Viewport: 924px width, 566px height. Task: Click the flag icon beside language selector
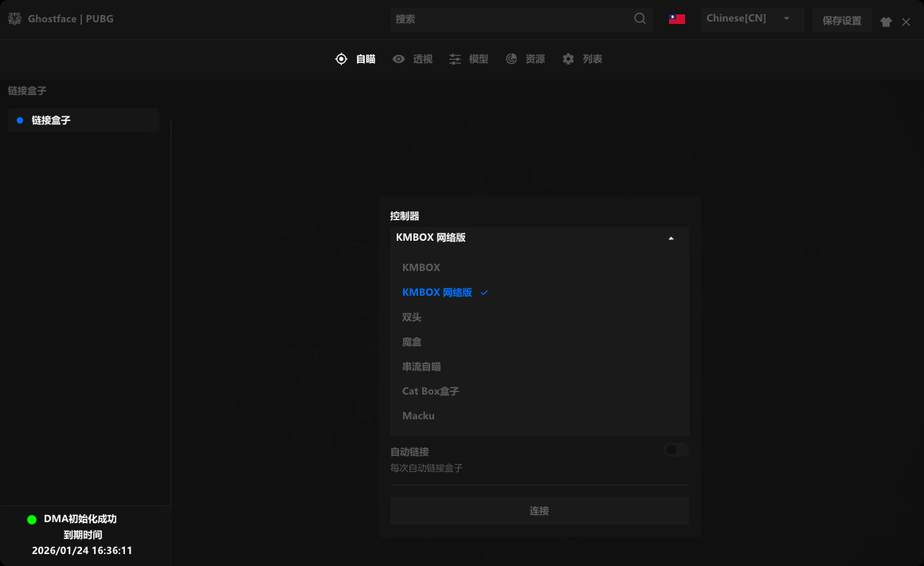click(x=677, y=19)
